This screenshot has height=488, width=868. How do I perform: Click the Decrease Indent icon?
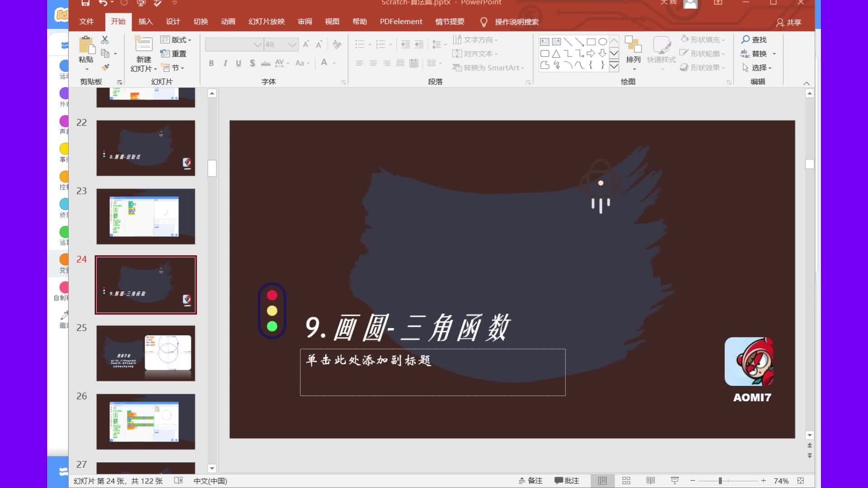pos(406,44)
